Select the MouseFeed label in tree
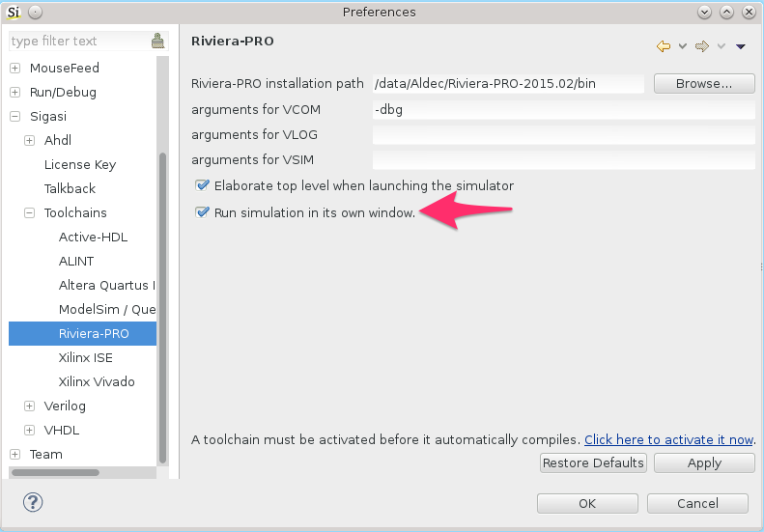The width and height of the screenshot is (764, 532). point(65,68)
